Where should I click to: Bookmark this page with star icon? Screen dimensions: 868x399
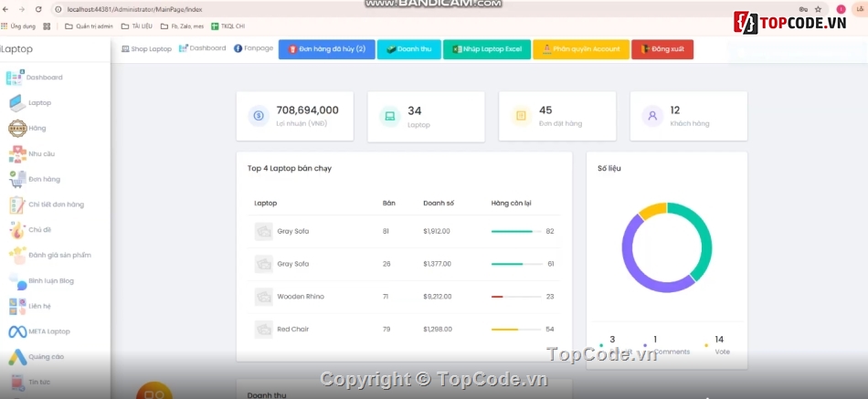pyautogui.click(x=818, y=9)
